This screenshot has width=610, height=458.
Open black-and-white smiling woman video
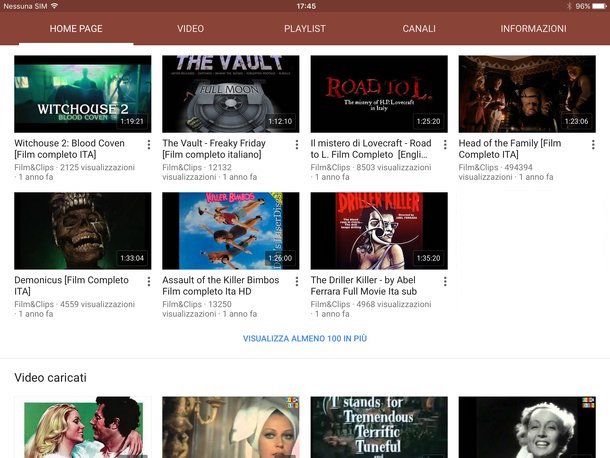tap(527, 427)
